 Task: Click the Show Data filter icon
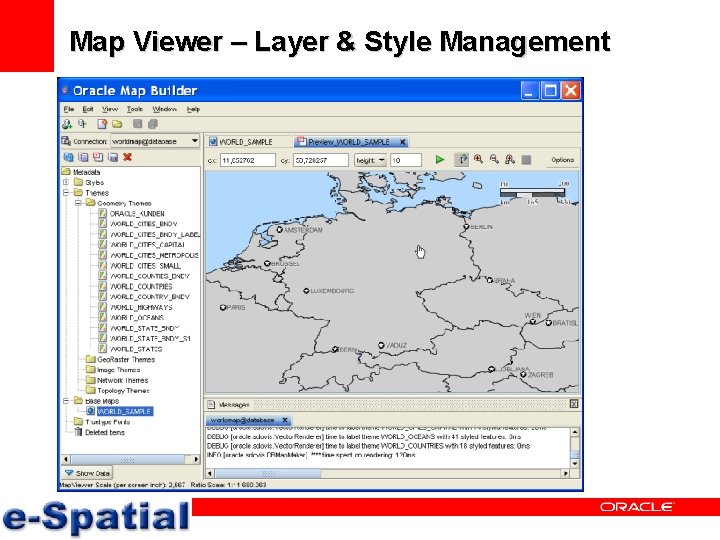coord(69,473)
